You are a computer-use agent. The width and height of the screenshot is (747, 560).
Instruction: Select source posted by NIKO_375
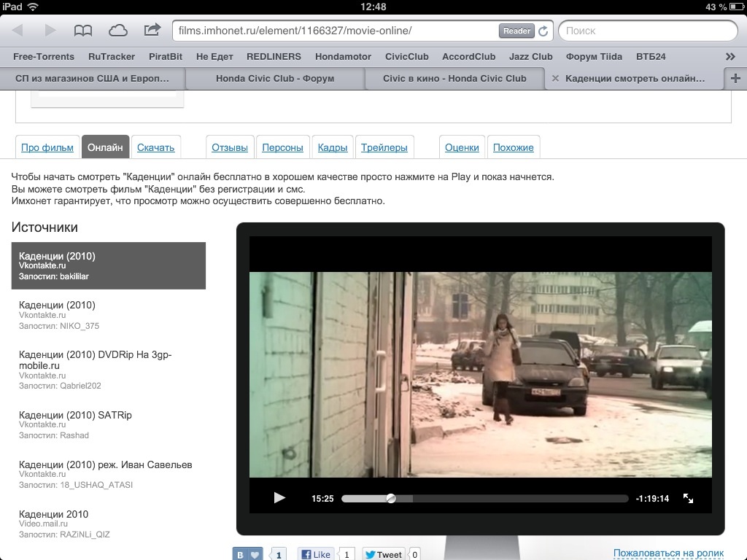tap(109, 315)
